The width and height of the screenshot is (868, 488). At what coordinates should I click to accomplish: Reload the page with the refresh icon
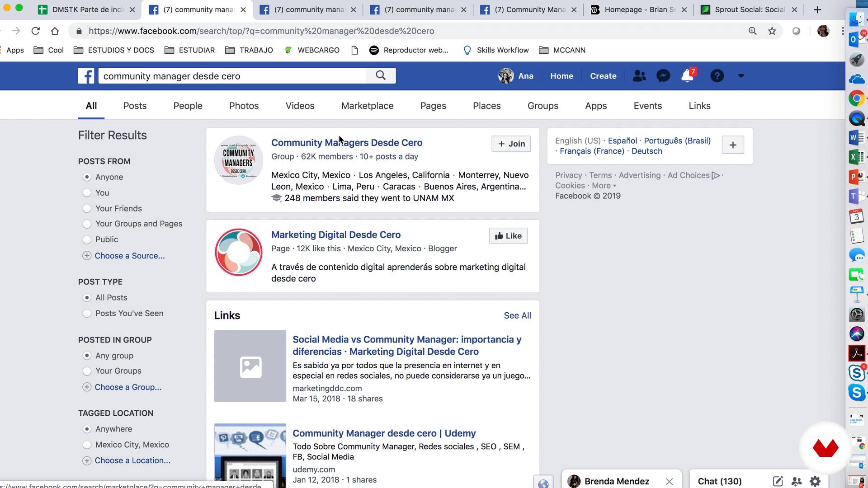click(35, 31)
